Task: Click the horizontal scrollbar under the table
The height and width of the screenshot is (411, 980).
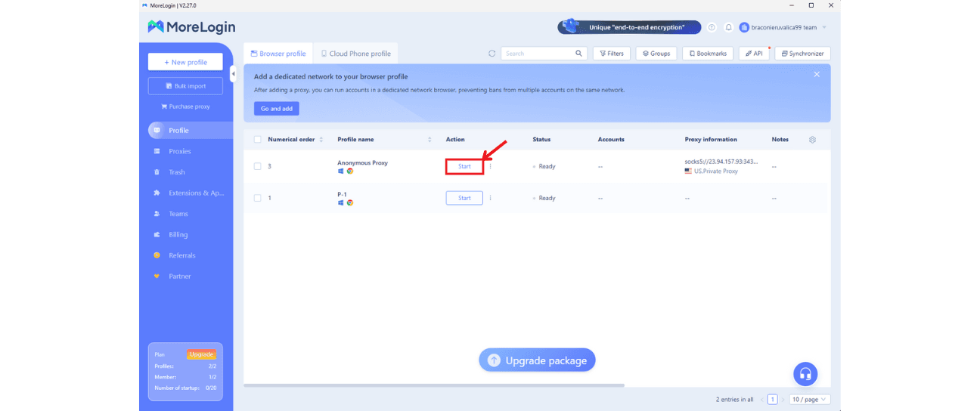Action: pyautogui.click(x=434, y=385)
